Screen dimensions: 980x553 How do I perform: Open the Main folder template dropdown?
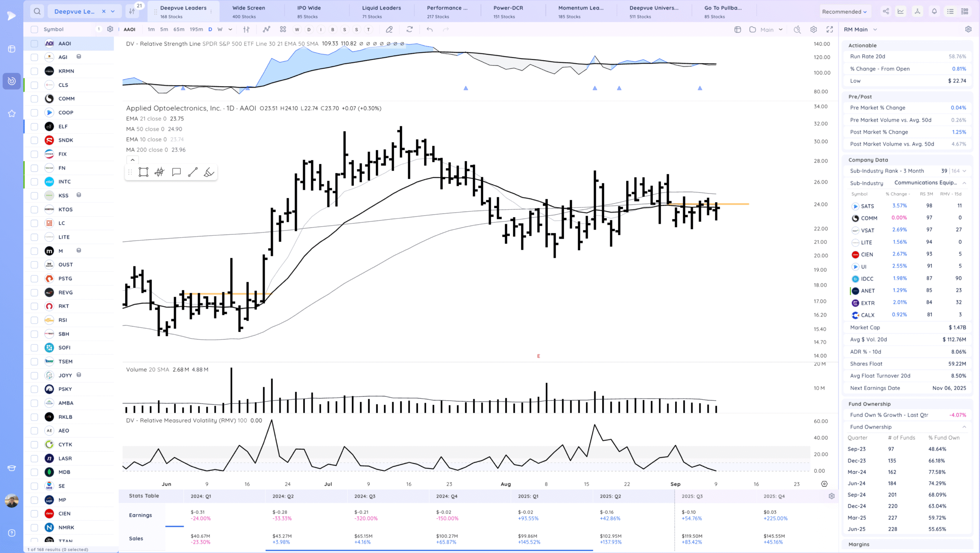[766, 29]
